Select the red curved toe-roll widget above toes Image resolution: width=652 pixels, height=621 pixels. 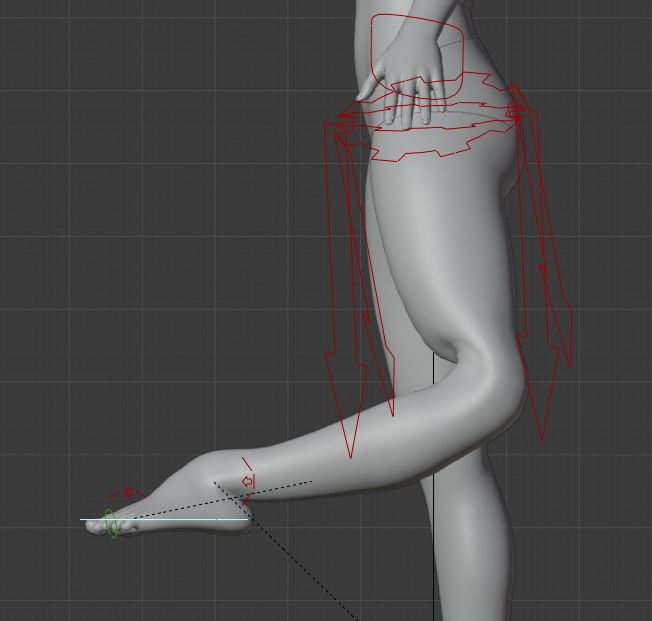pyautogui.click(x=126, y=493)
